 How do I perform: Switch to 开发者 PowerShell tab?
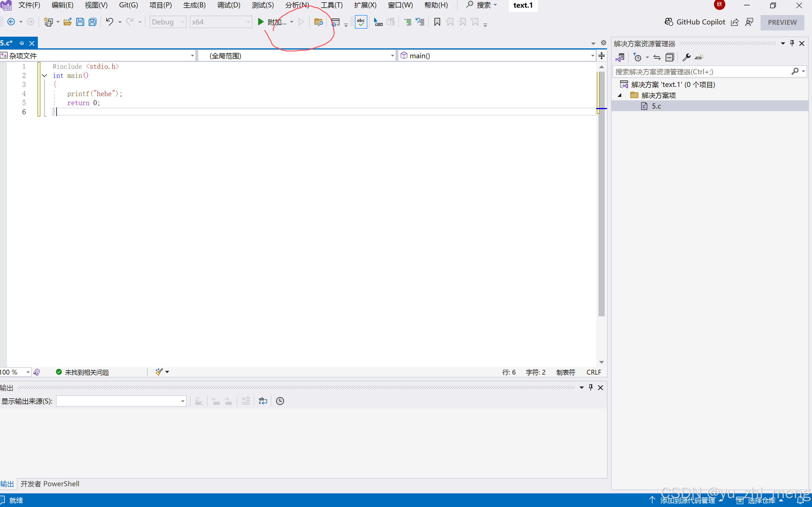(50, 484)
